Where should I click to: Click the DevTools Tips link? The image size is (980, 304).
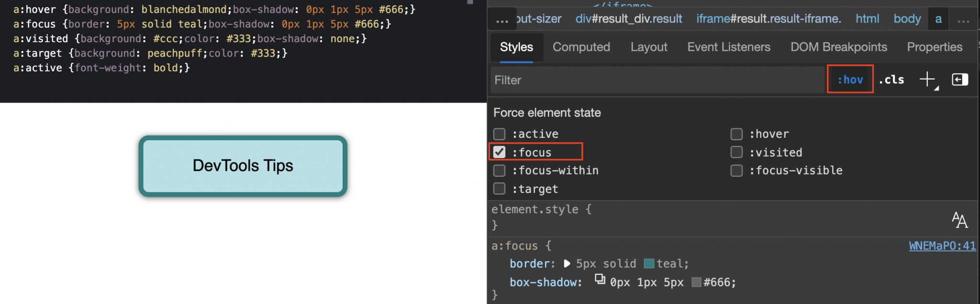pyautogui.click(x=243, y=166)
